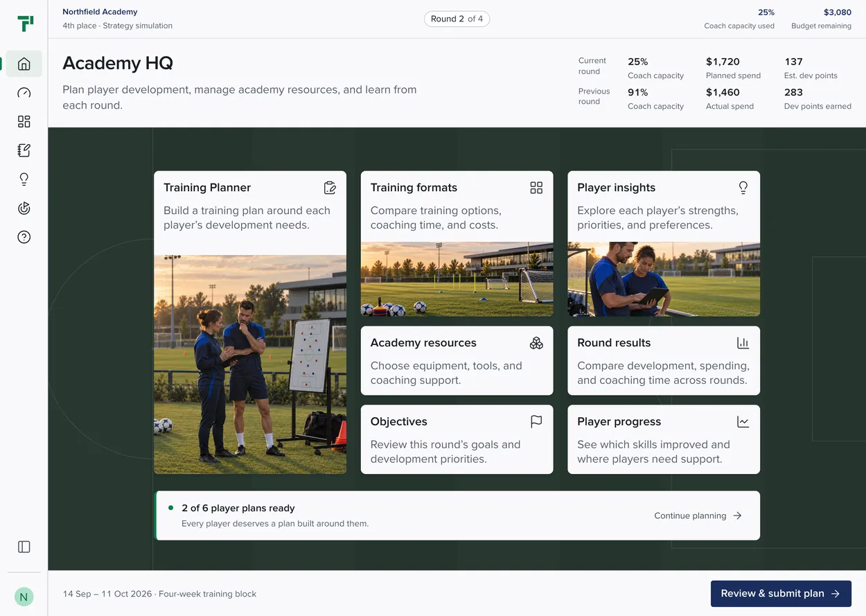
Task: Click the Round 2 of 4 pill
Action: tap(457, 19)
